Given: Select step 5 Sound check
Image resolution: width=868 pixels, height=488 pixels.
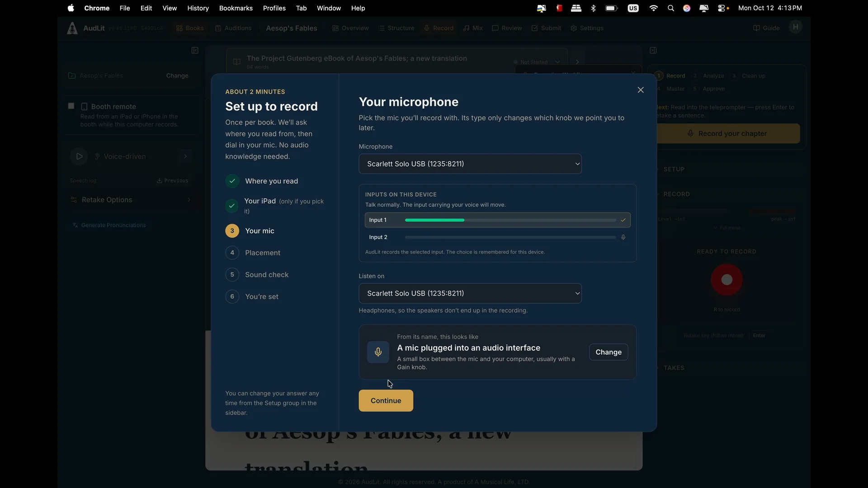Looking at the screenshot, I should click(x=257, y=275).
